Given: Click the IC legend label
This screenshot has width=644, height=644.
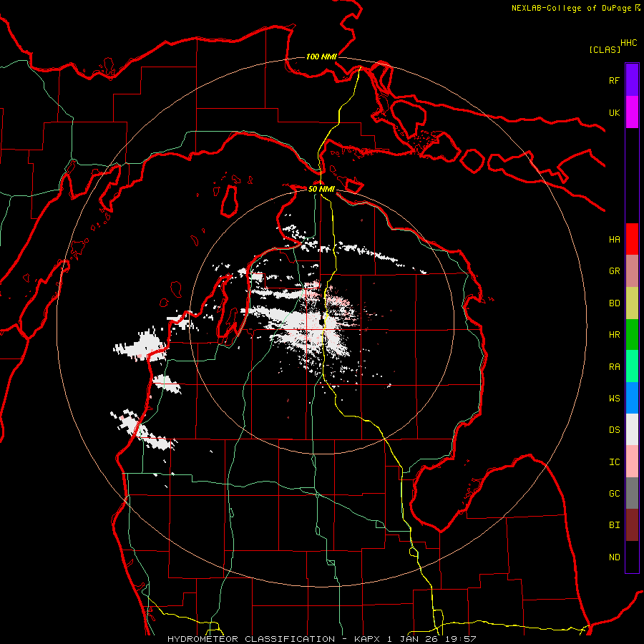Looking at the screenshot, I should click(615, 462).
